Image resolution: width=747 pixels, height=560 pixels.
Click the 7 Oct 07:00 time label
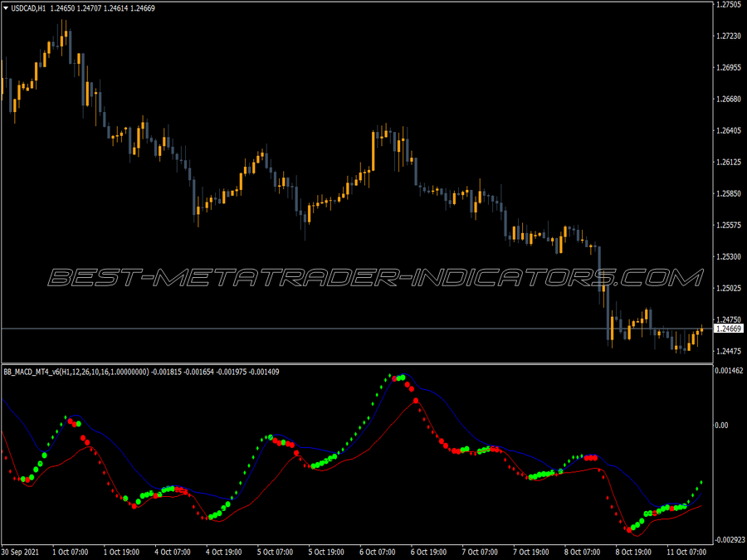(480, 552)
